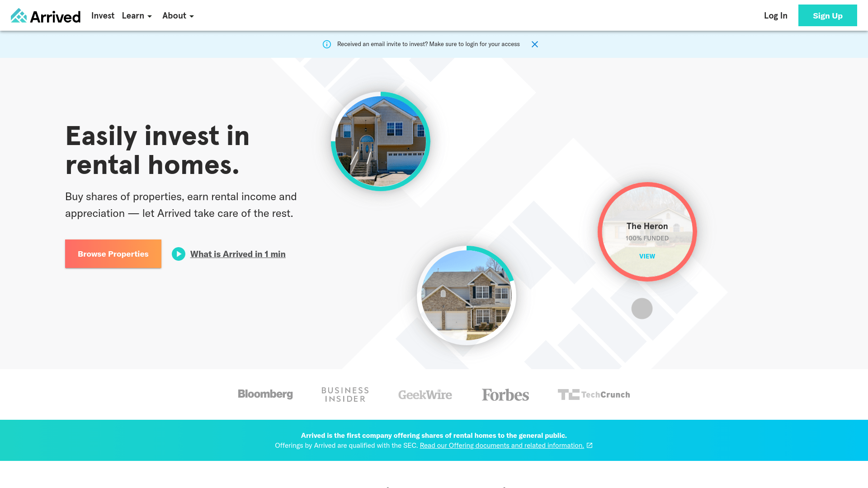
Task: Click the '100% FUNDED' label
Action: [x=647, y=238]
